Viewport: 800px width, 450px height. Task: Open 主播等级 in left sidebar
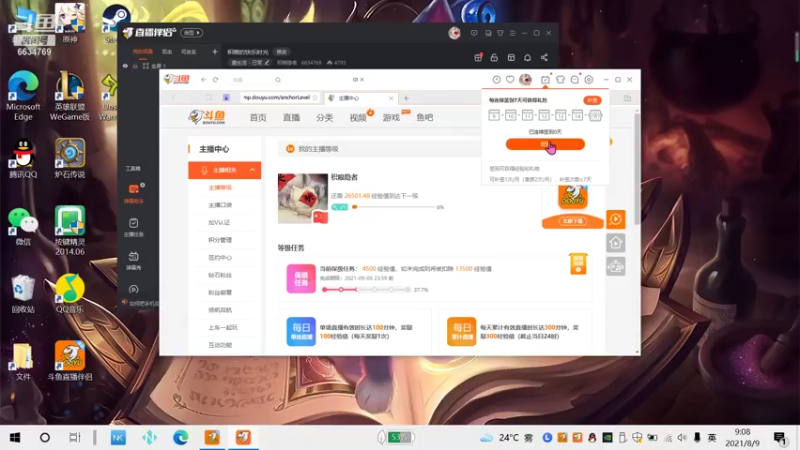pyautogui.click(x=220, y=187)
